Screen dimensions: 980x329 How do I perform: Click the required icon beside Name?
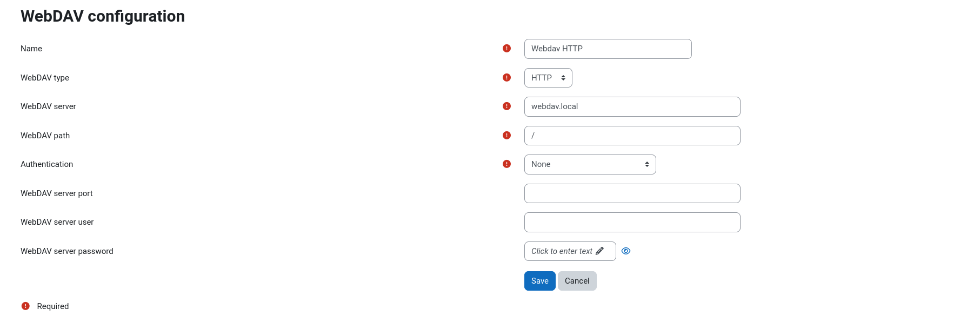(506, 49)
